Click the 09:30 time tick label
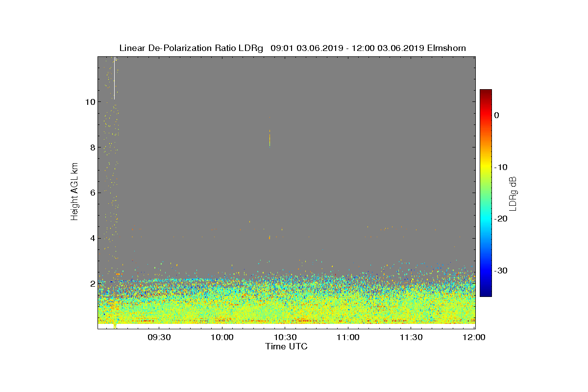This screenshot has width=588, height=392. 159,338
